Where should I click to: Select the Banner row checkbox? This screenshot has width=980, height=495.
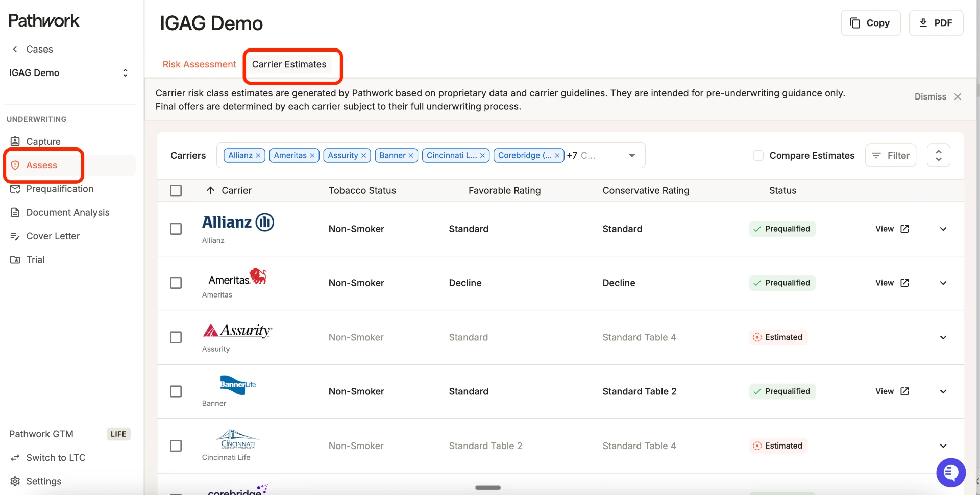pos(176,391)
